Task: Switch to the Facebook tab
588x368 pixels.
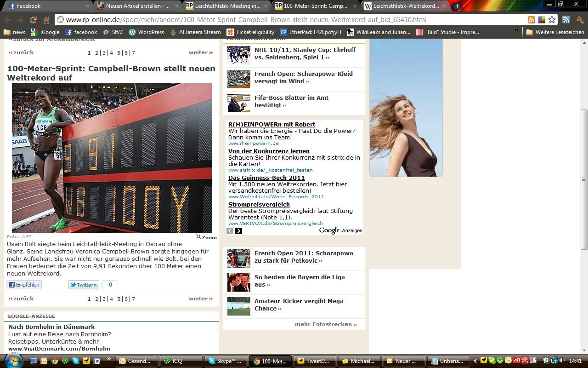Action: click(x=48, y=6)
